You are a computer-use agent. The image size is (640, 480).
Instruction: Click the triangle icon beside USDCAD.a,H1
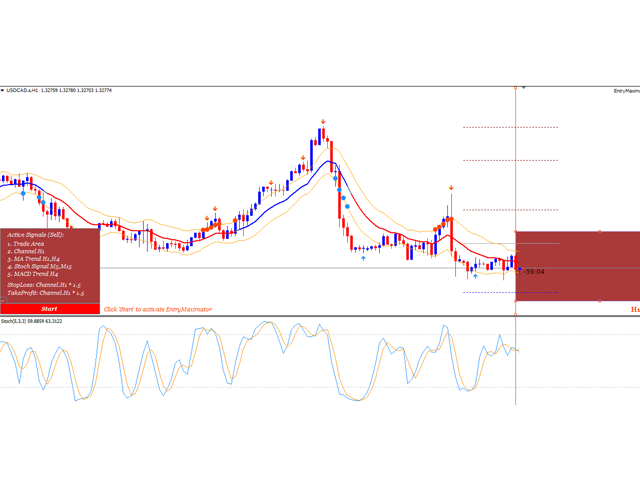[2, 90]
